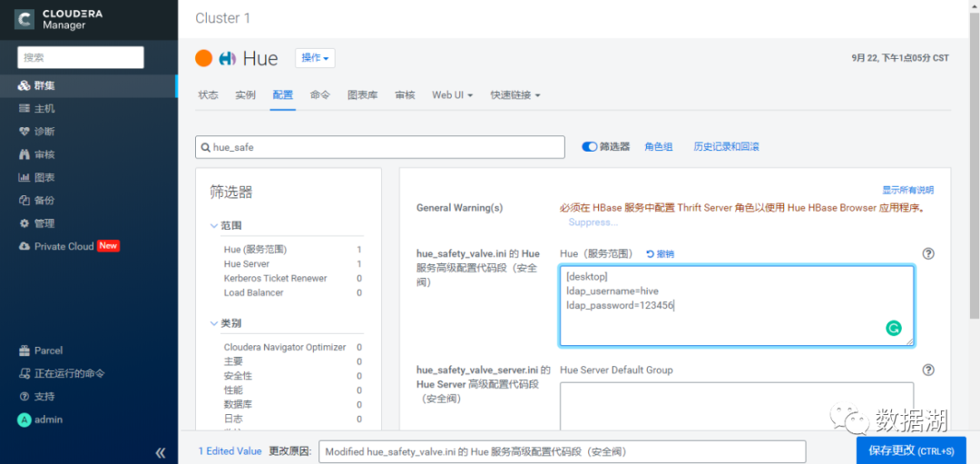Click the 1 Edited Value link

[230, 451]
